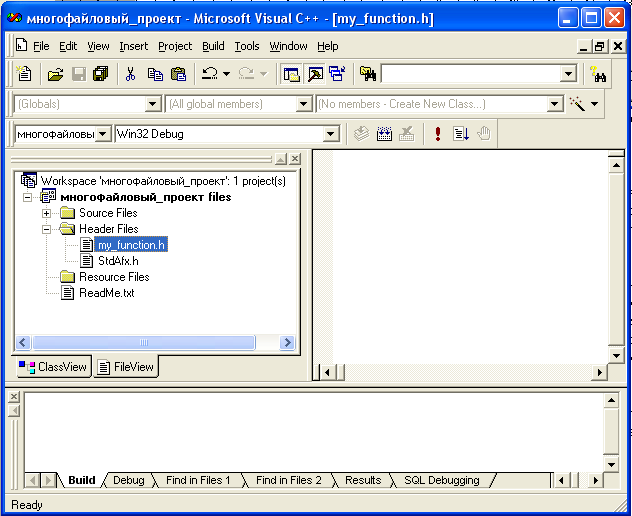Click the Paste clipboard icon

(178, 74)
